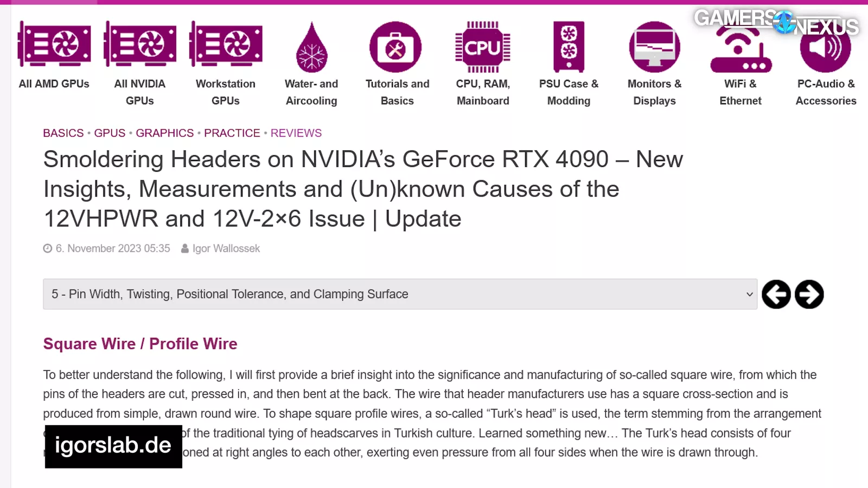Screen dimensions: 868x488
Task: Select the Workstation GPUs icon
Action: tap(226, 44)
